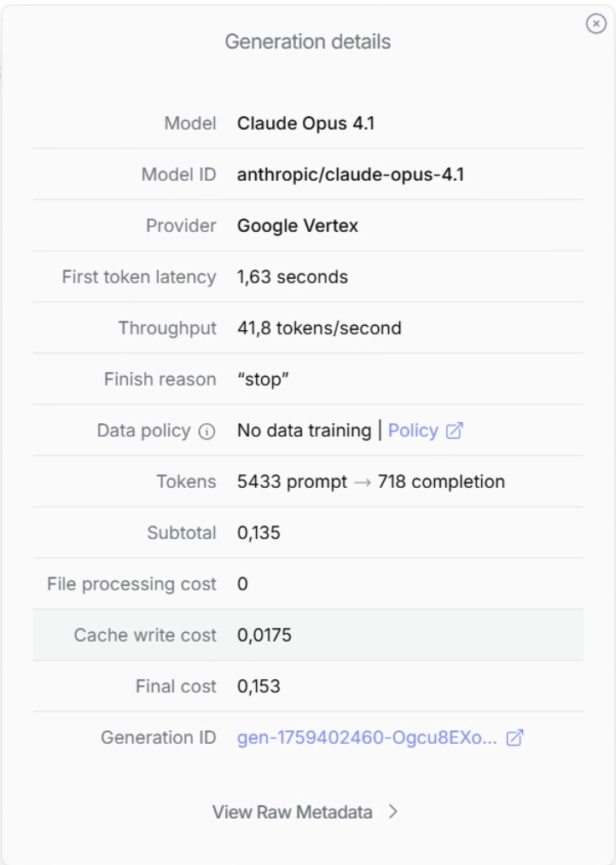This screenshot has height=865, width=616.
Task: Click the Generation details heading
Action: (x=307, y=41)
